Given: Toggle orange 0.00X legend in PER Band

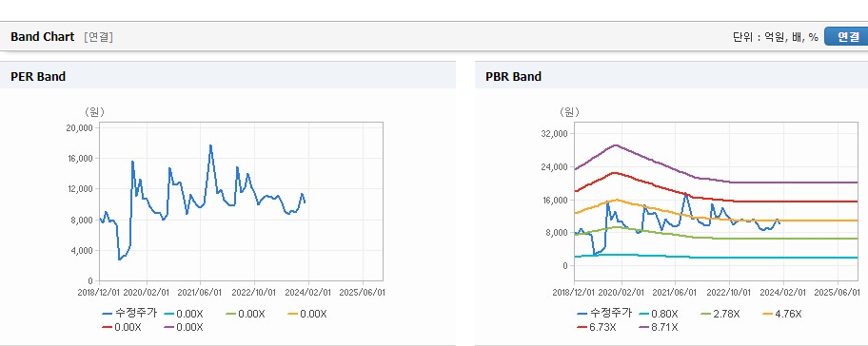Looking at the screenshot, I should pyautogui.click(x=307, y=314).
